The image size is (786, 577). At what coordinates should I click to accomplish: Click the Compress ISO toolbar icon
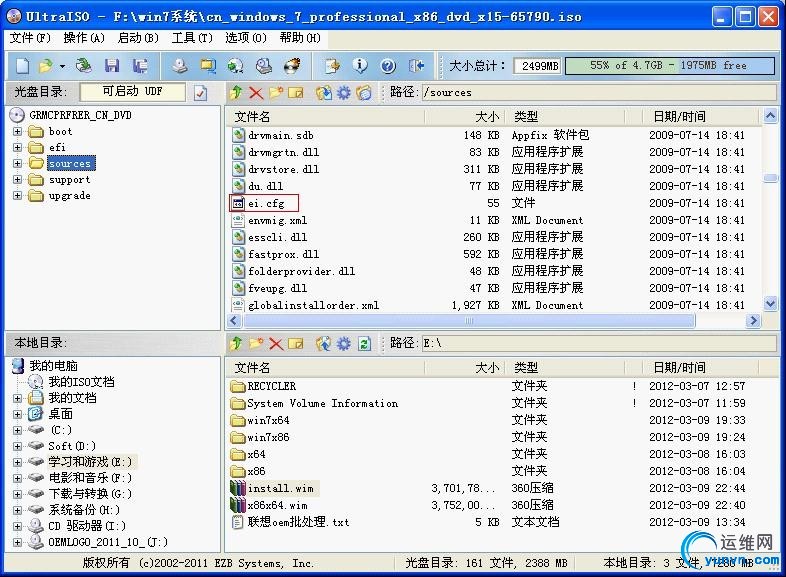[x=208, y=66]
